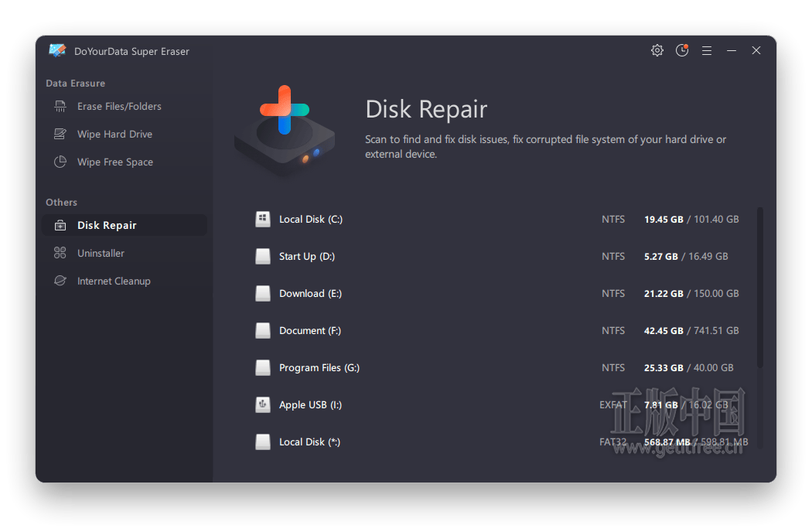
Task: Click NTFS label on Document (F:) row
Action: [x=613, y=330]
